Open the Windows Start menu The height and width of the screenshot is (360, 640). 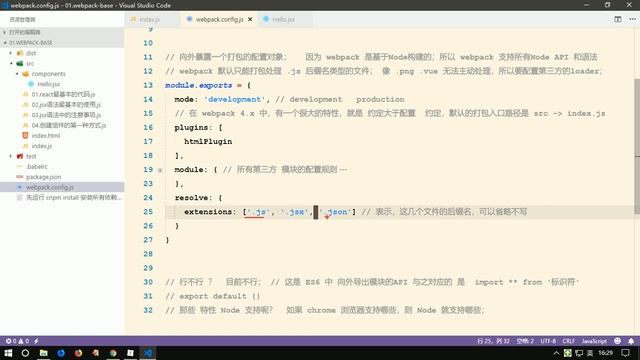click(8, 353)
